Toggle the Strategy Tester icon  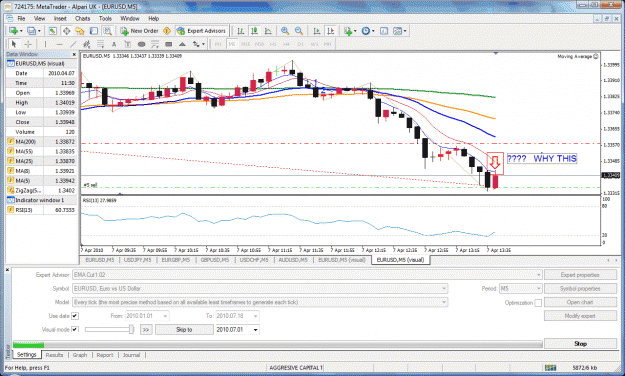107,31
